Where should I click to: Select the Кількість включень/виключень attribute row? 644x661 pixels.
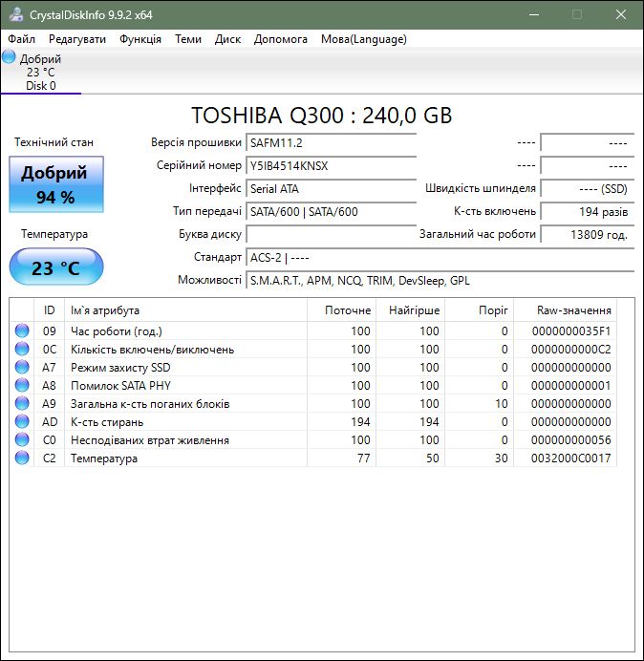(x=313, y=349)
